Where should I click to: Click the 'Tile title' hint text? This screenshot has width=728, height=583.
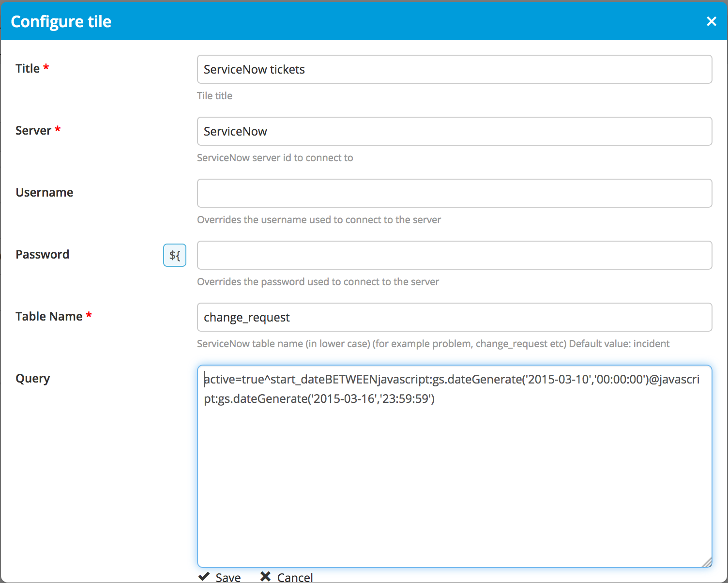click(214, 96)
